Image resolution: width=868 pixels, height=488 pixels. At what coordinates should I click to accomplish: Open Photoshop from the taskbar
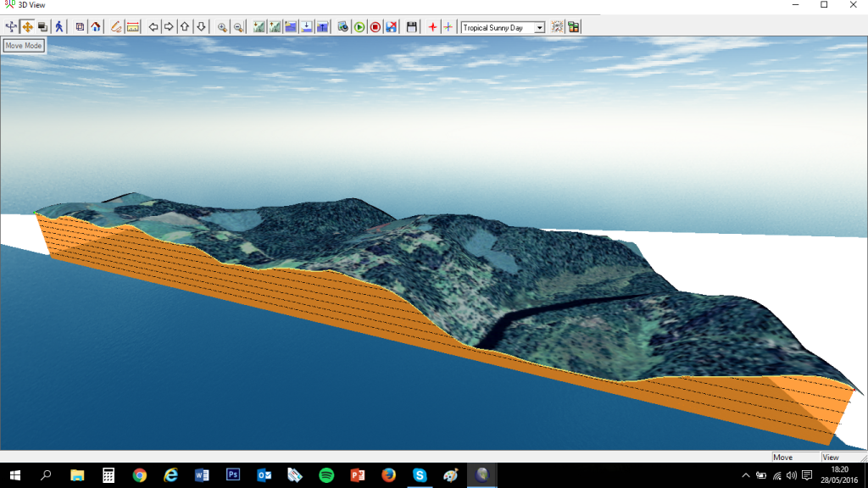[x=233, y=475]
